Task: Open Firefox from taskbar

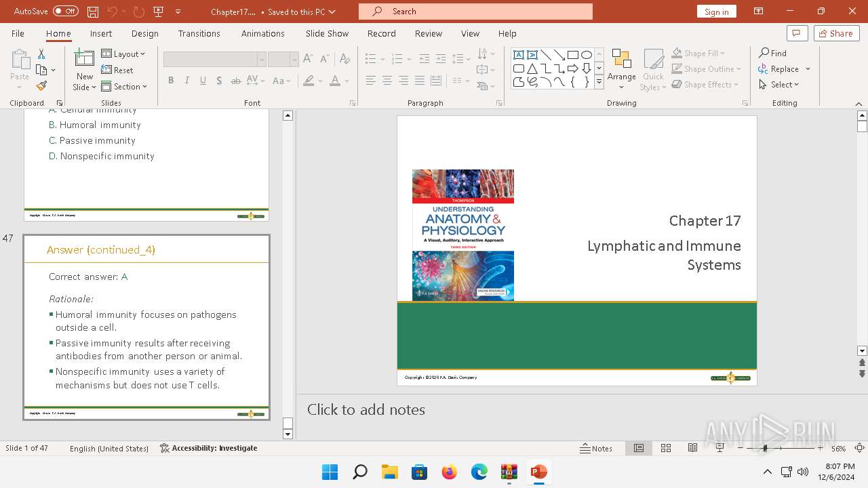Action: coord(450,472)
